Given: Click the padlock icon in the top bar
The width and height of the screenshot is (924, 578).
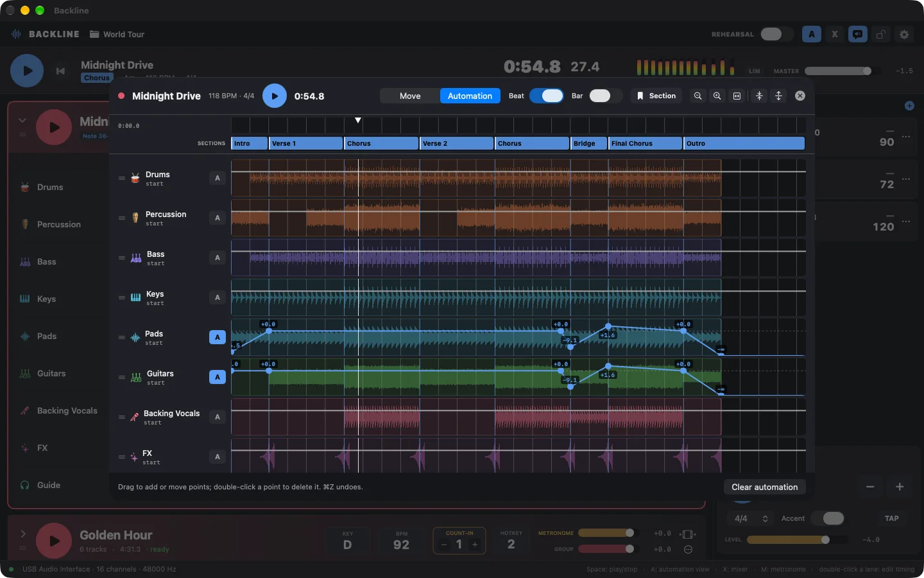Looking at the screenshot, I should pyautogui.click(x=881, y=34).
